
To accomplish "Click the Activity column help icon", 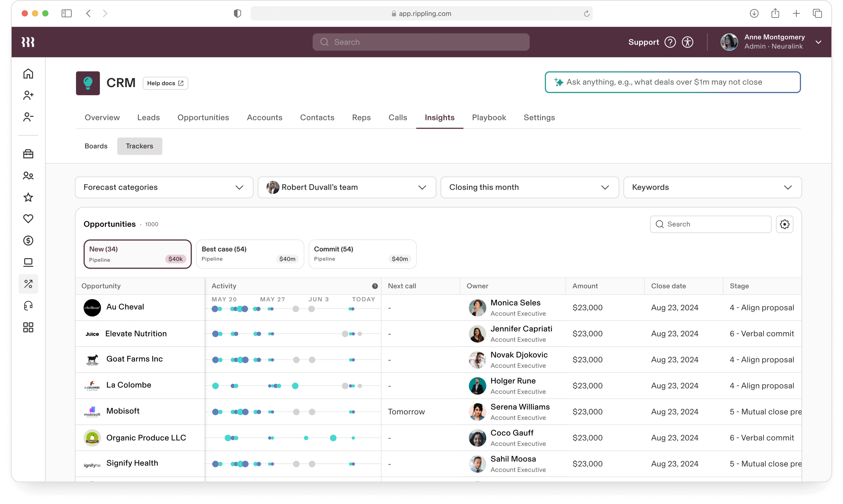I will pyautogui.click(x=375, y=286).
